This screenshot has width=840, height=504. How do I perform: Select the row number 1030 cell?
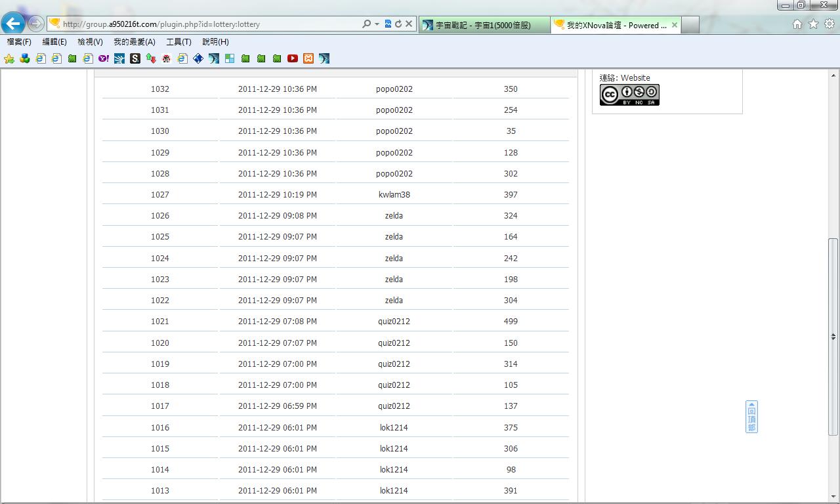160,131
